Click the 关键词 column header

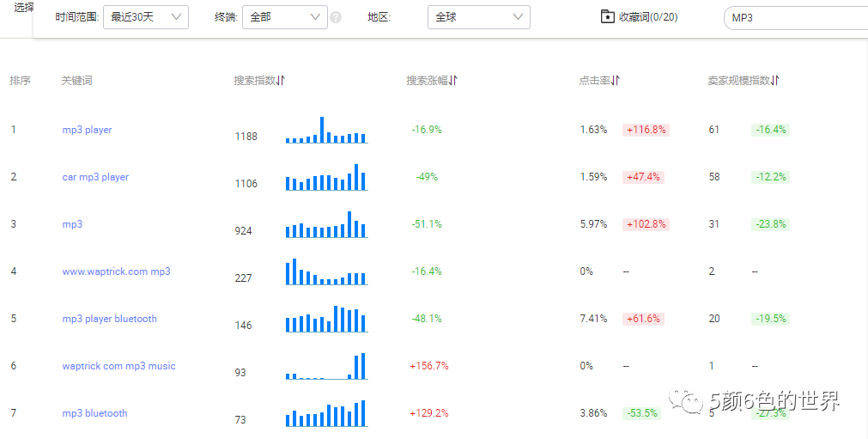point(76,80)
